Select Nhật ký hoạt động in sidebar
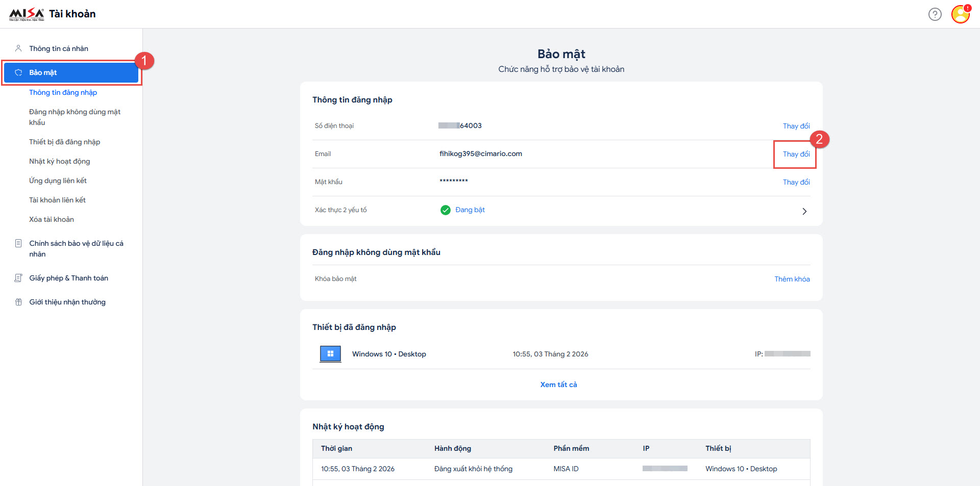Viewport: 980px width, 486px height. 59,161
